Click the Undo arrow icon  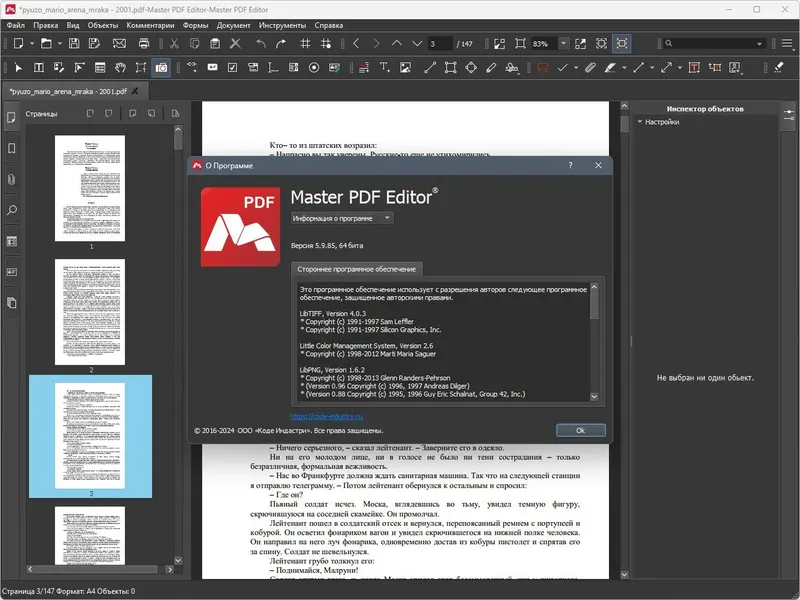(x=260, y=43)
